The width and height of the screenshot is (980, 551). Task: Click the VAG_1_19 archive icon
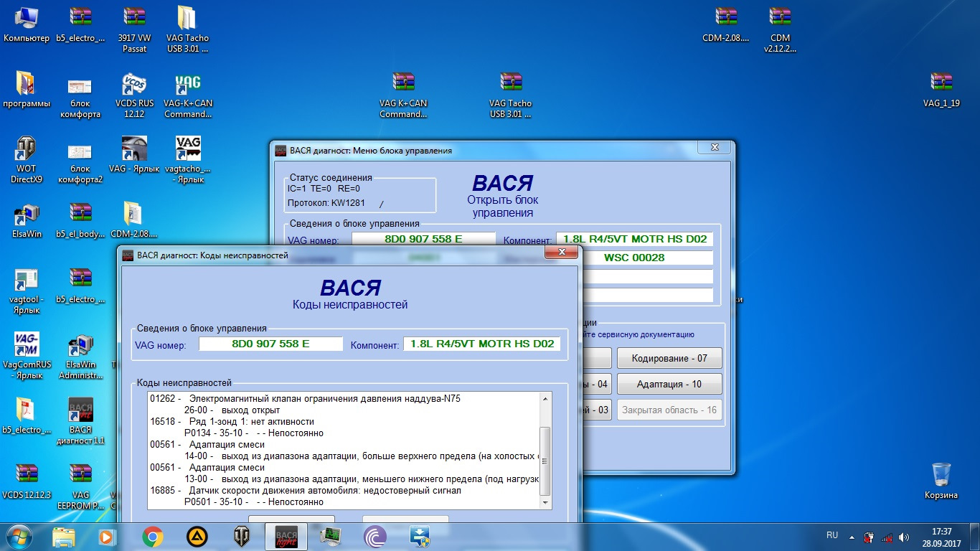point(941,83)
